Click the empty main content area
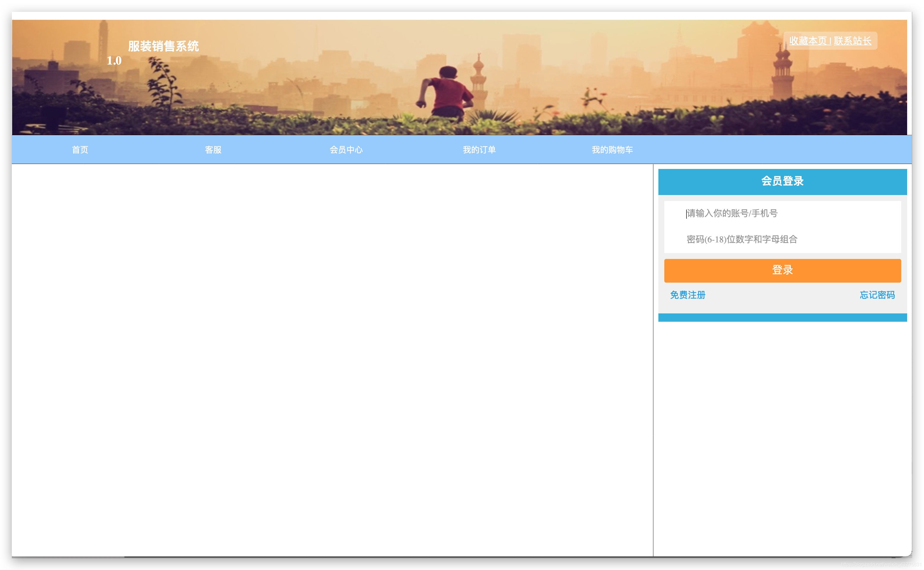Viewport: 924px width, 570px height. [x=332, y=358]
